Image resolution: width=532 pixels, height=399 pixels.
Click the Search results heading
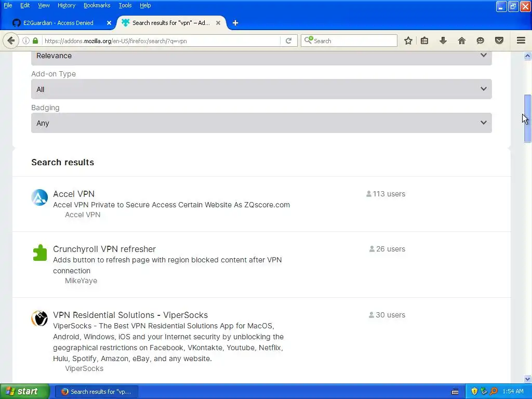(x=62, y=162)
